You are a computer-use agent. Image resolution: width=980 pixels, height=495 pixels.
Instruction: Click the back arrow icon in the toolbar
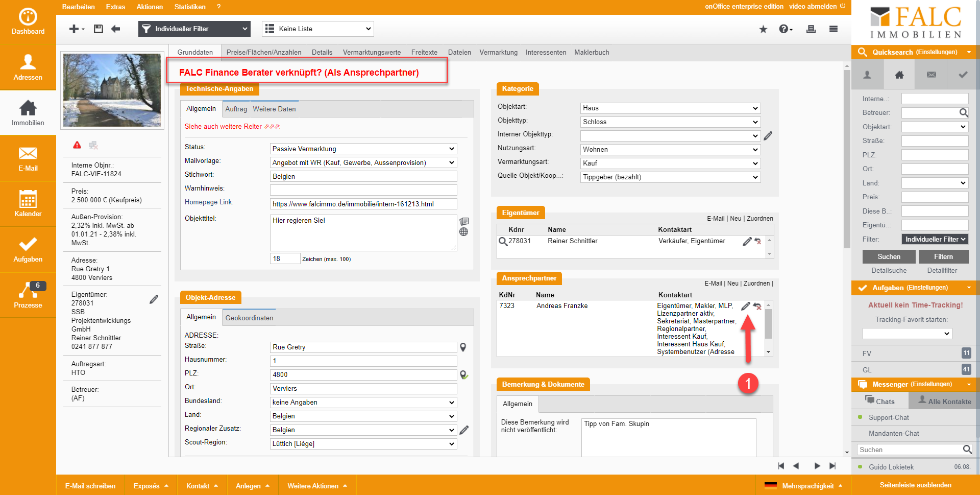coord(116,29)
